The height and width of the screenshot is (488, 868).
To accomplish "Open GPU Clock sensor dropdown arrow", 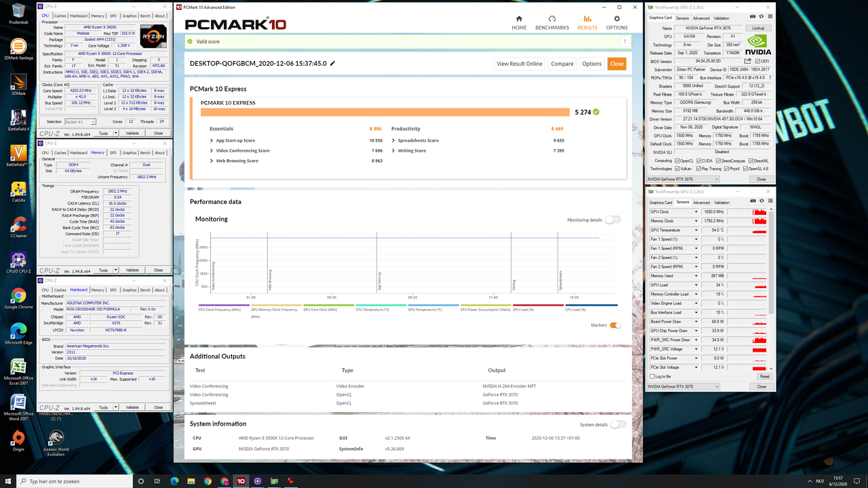I will (696, 211).
